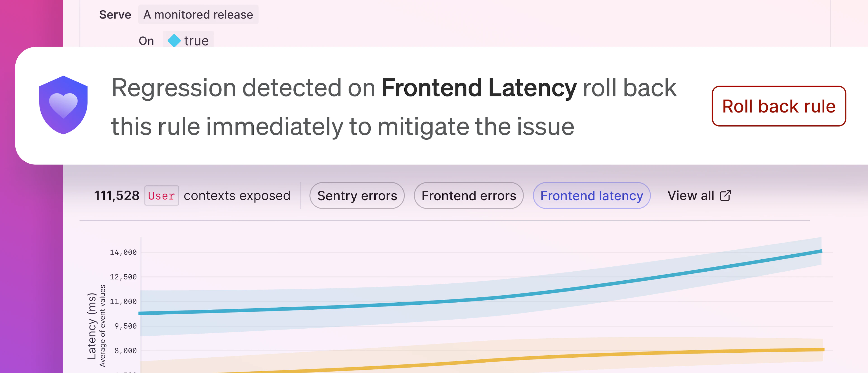Open the A monitored release selector
The height and width of the screenshot is (373, 868).
(x=198, y=14)
